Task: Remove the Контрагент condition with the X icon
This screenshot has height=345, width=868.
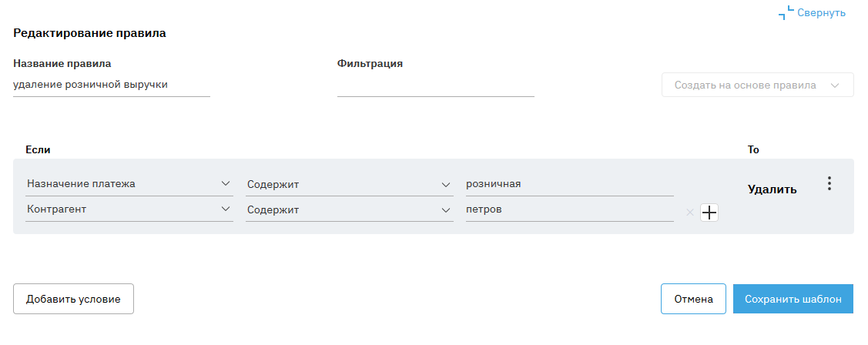Action: [690, 213]
